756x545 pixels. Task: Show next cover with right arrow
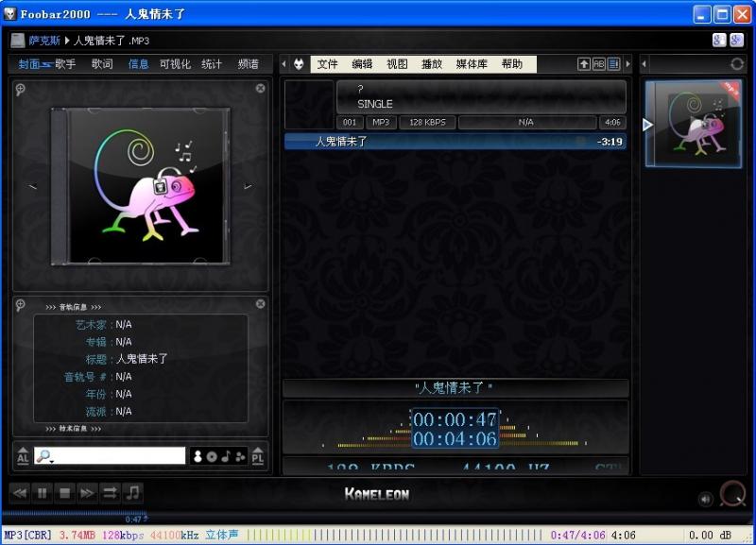point(248,186)
